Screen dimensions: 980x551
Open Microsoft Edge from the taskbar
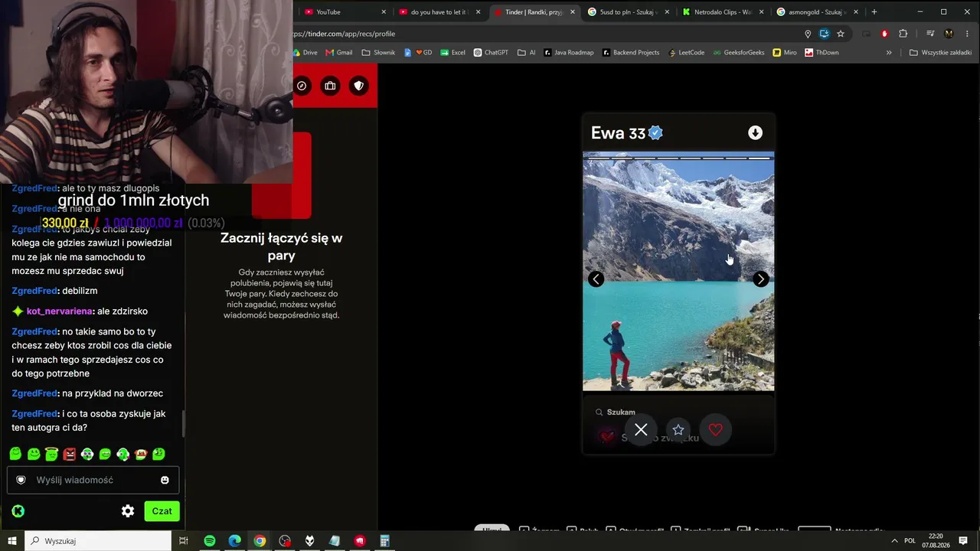(234, 541)
